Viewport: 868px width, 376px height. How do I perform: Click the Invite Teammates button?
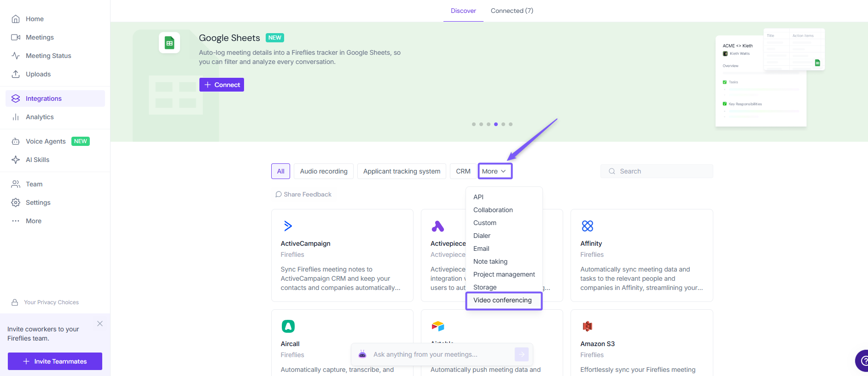pos(55,361)
